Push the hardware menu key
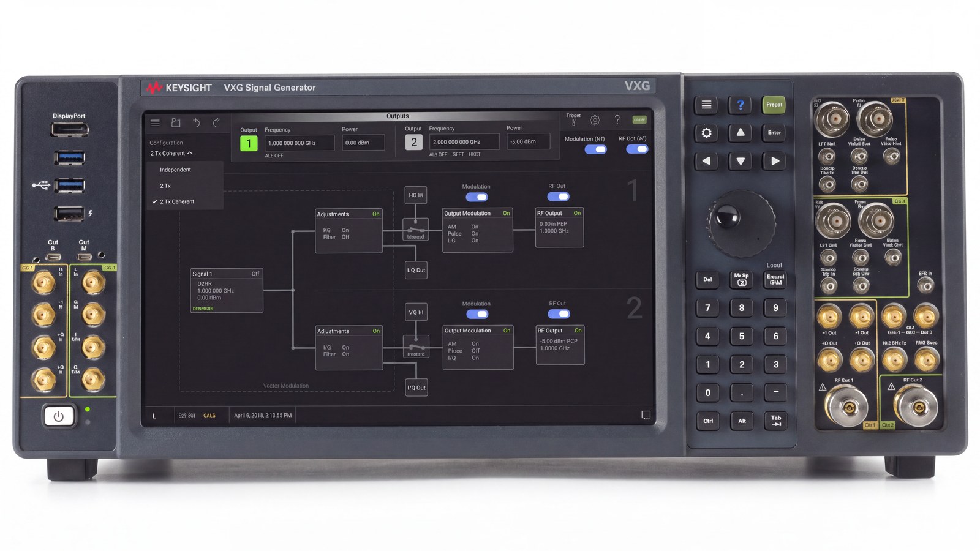Screen dimensions: 980x551 [x=706, y=105]
